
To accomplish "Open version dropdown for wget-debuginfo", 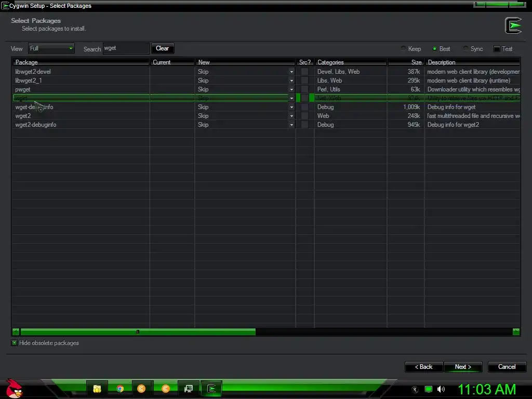I will (291, 107).
